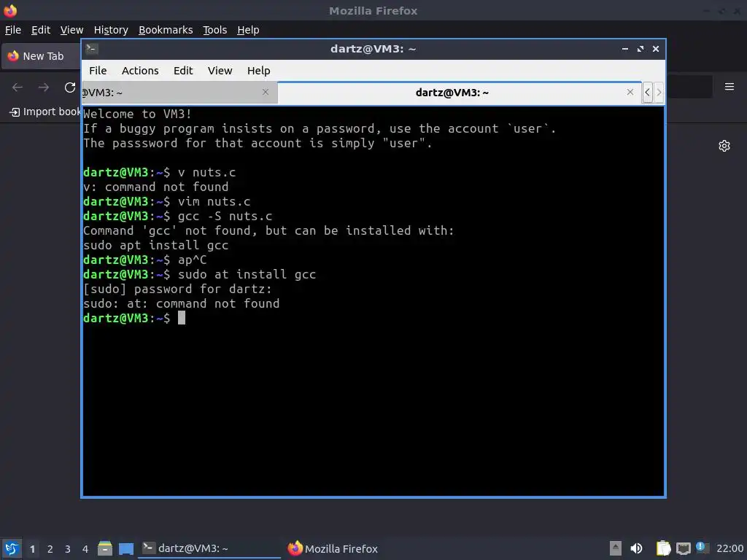Close the first terminal tab

266,92
